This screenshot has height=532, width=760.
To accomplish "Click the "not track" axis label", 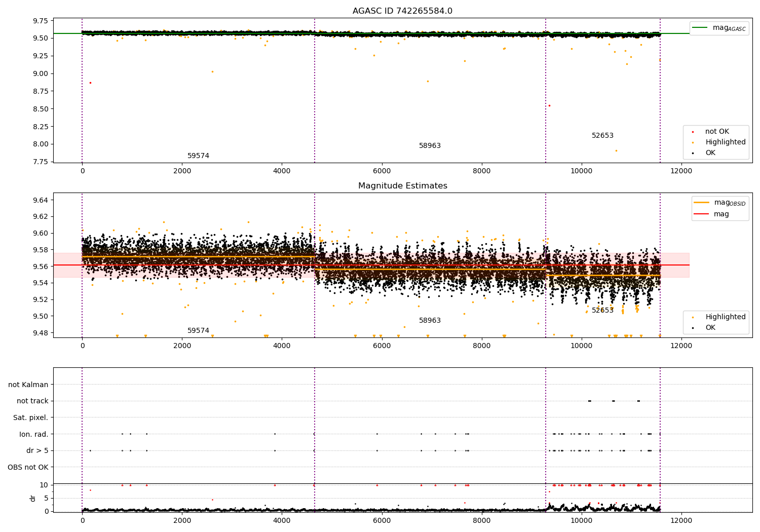I will click(32, 401).
